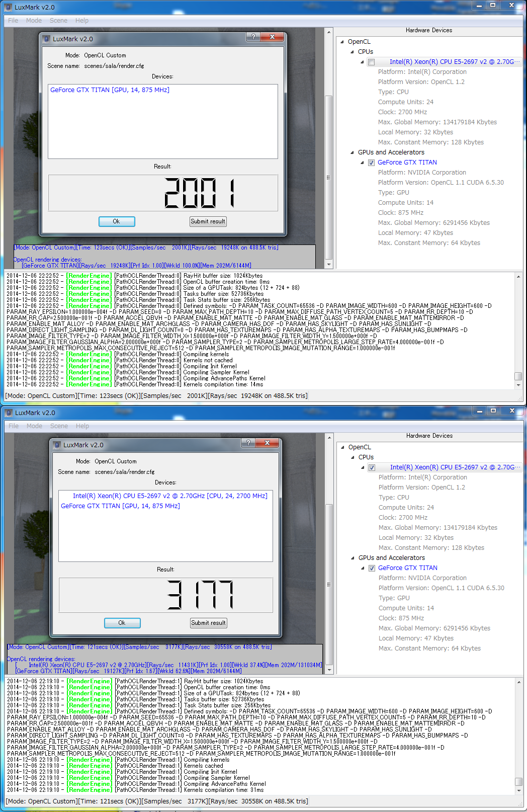Open the Scene menu in the upper window
Viewport: 527px width, 812px height.
coord(58,21)
